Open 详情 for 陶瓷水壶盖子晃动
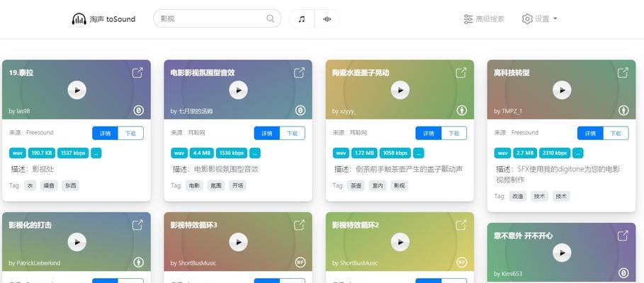 point(429,133)
